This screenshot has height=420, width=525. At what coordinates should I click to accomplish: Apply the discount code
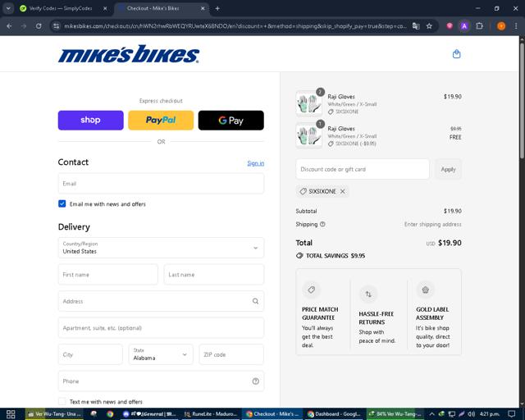coord(448,169)
